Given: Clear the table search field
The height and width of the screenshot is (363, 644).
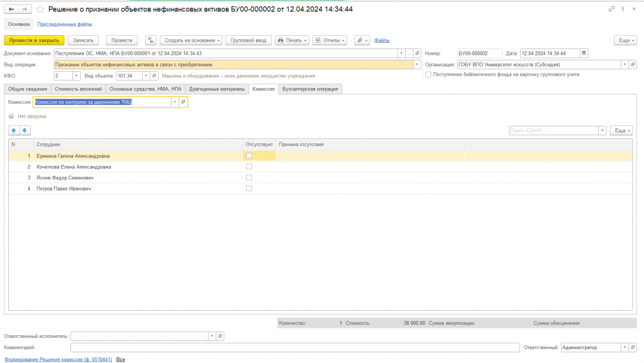Looking at the screenshot, I should 602,131.
